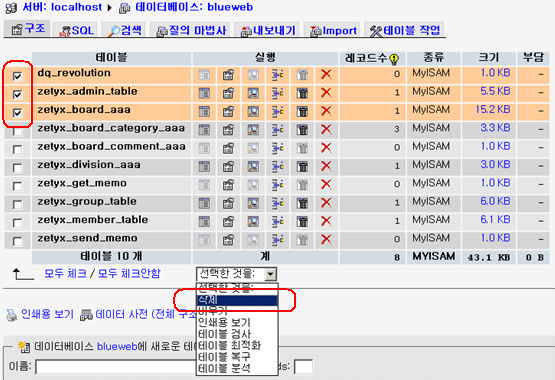The height and width of the screenshot is (380, 555).
Task: Collapse the '선택한 것을:' dropdown arrow
Action: 271,274
